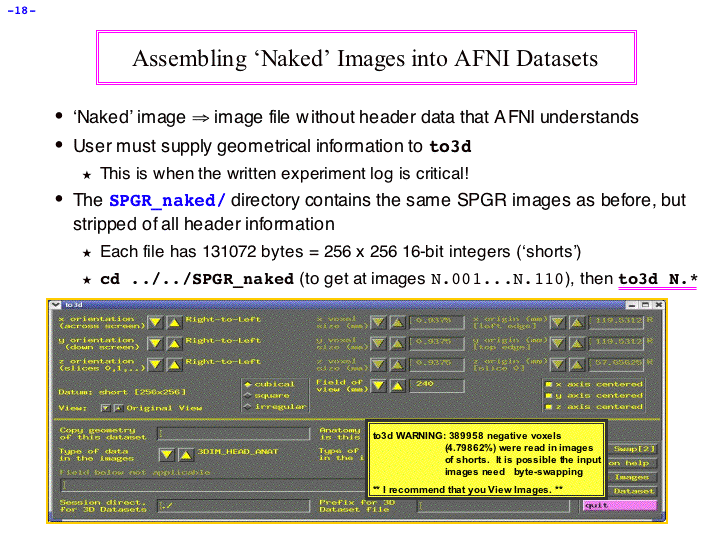Click the pink quit button
The width and height of the screenshot is (720, 540).
click(x=618, y=505)
